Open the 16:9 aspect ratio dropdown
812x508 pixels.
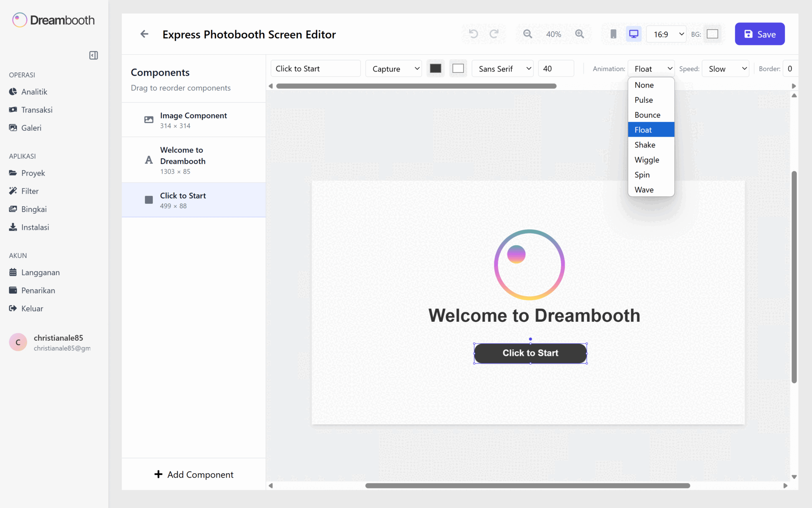(666, 34)
